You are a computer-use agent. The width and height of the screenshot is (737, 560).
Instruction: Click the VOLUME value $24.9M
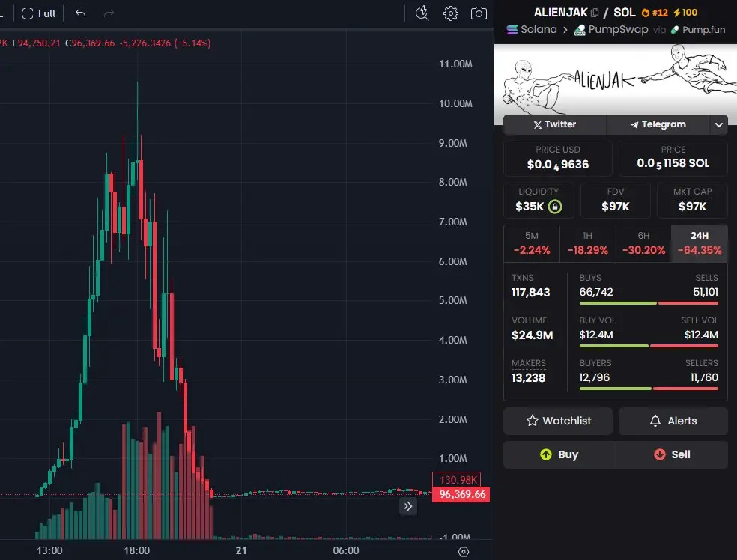click(532, 335)
